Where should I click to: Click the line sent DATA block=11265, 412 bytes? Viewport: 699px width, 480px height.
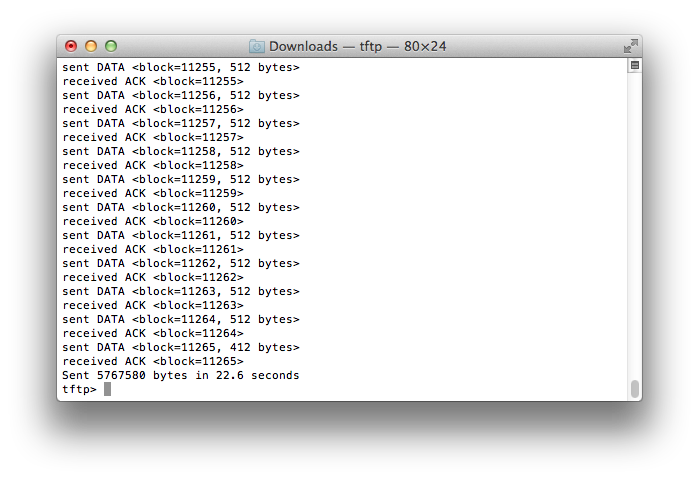click(x=181, y=347)
